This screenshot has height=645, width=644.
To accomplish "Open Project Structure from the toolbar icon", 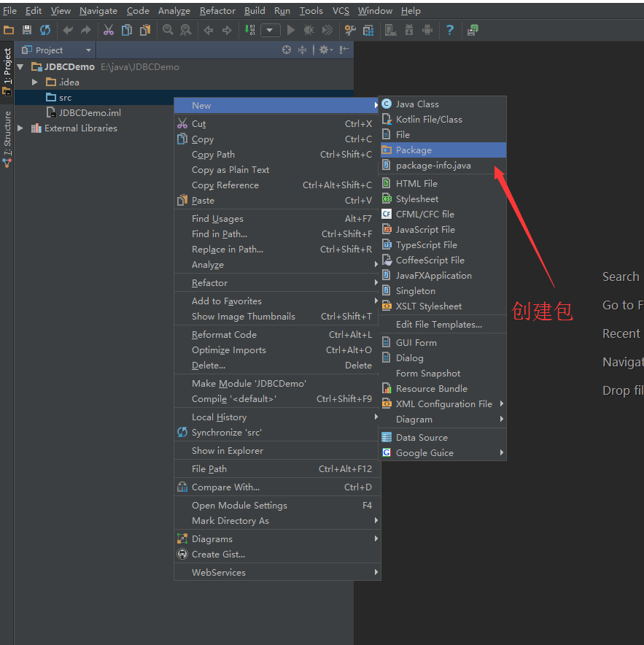I will [x=368, y=30].
